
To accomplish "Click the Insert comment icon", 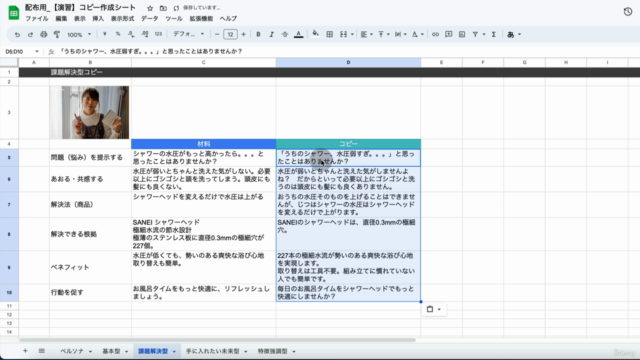I will (449, 34).
